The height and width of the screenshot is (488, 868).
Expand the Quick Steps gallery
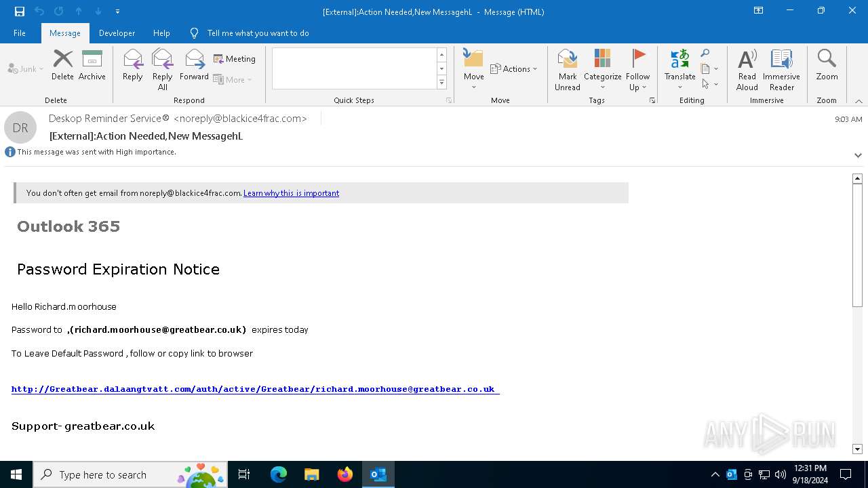pyautogui.click(x=441, y=83)
